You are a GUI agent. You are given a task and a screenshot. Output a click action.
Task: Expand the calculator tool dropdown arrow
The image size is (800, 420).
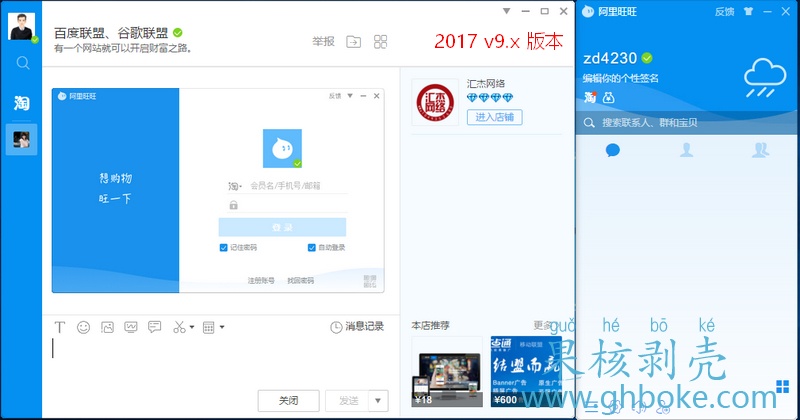222,327
